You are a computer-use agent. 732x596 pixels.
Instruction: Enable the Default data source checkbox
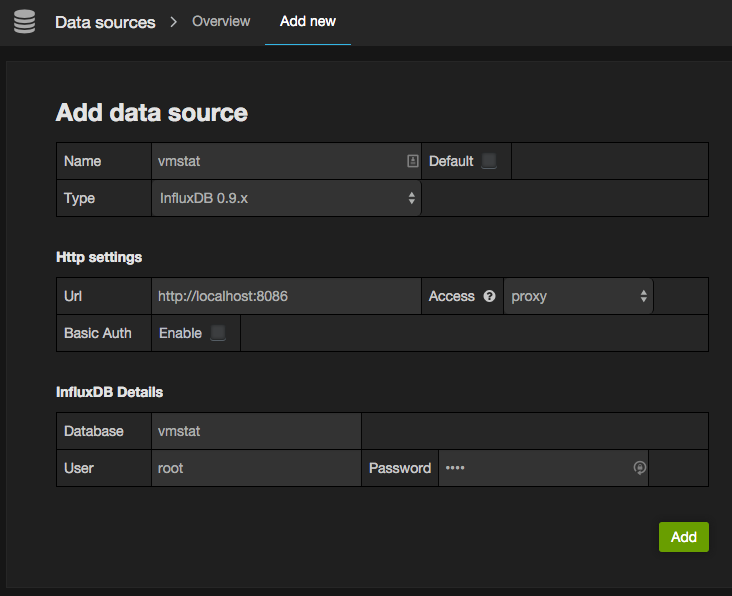(489, 161)
